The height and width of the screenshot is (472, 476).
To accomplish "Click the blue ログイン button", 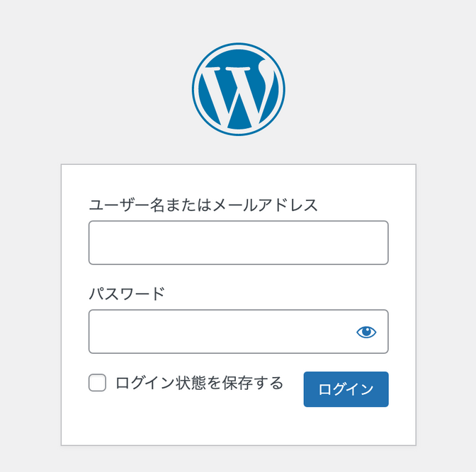I will pyautogui.click(x=346, y=389).
